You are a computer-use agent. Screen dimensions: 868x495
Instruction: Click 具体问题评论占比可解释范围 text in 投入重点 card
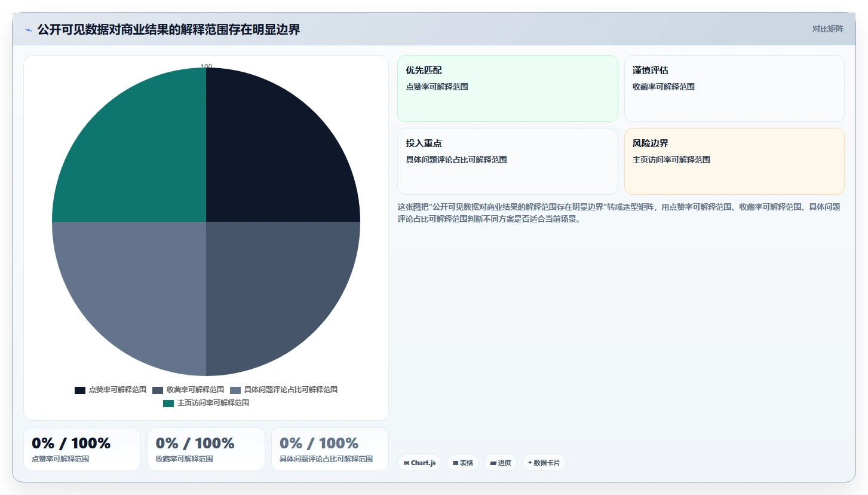click(456, 160)
